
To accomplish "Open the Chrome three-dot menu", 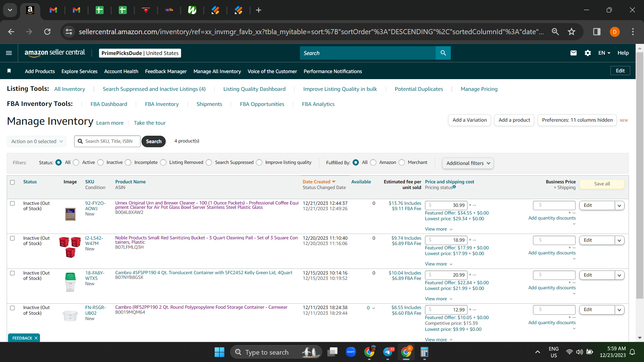I will [633, 32].
